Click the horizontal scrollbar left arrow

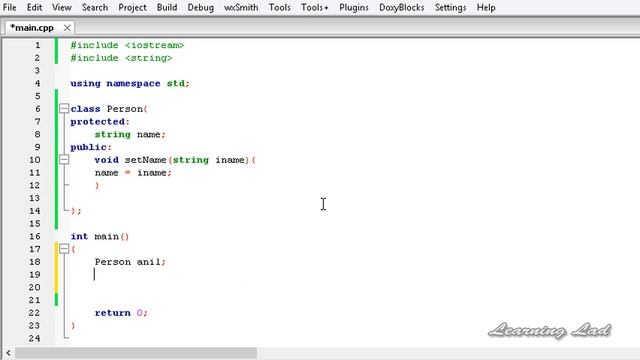tap(8, 353)
